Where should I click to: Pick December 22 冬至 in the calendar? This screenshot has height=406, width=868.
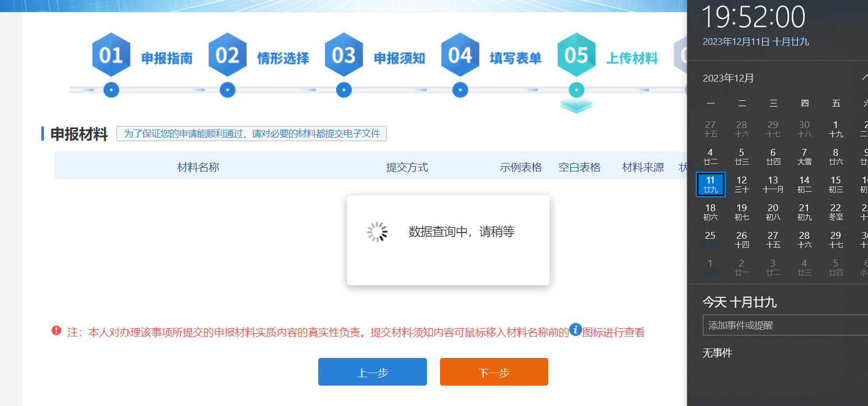click(836, 212)
